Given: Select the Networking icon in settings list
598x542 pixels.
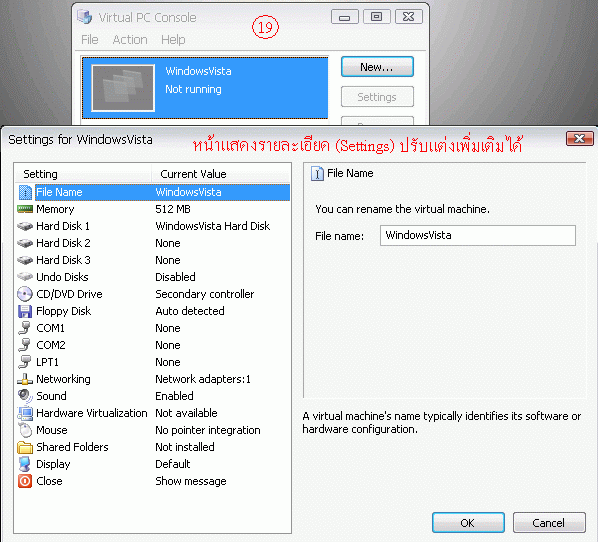Looking at the screenshot, I should pyautogui.click(x=25, y=379).
